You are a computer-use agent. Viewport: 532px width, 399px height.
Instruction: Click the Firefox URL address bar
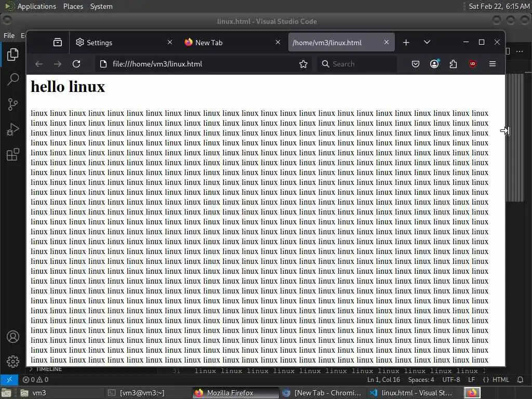204,64
